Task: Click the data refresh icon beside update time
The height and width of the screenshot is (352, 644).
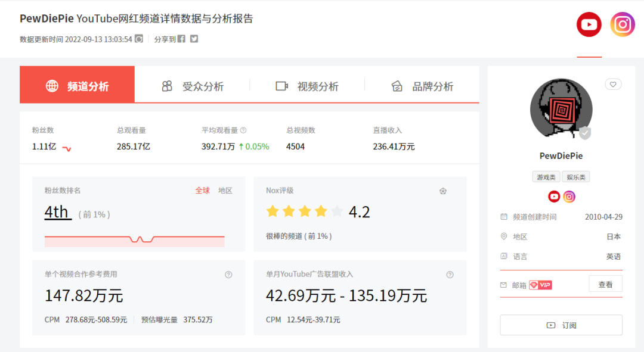Action: point(139,39)
